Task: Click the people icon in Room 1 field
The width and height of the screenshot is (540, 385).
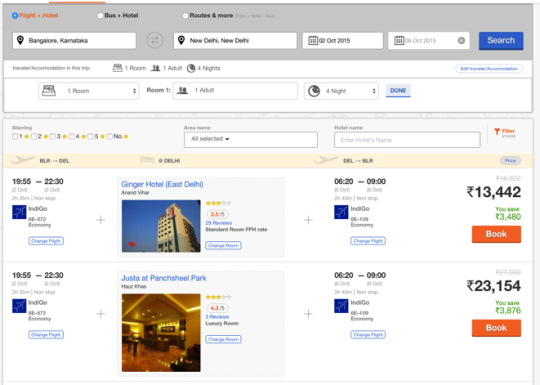Action: [x=182, y=91]
